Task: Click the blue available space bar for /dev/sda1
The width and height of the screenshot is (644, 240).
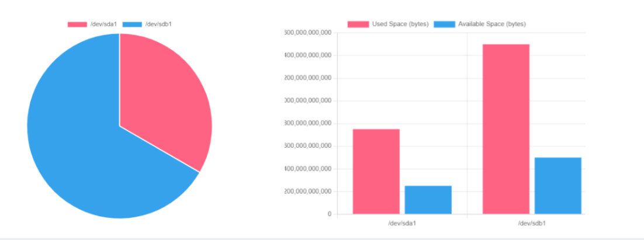Action: [x=428, y=200]
